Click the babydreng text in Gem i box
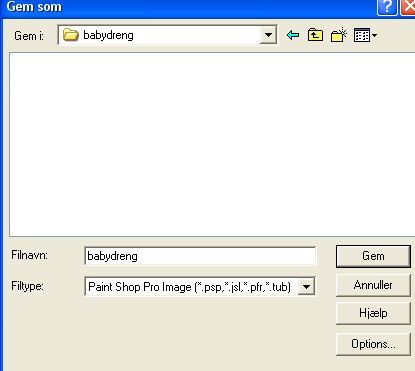415x371 pixels. pos(108,35)
